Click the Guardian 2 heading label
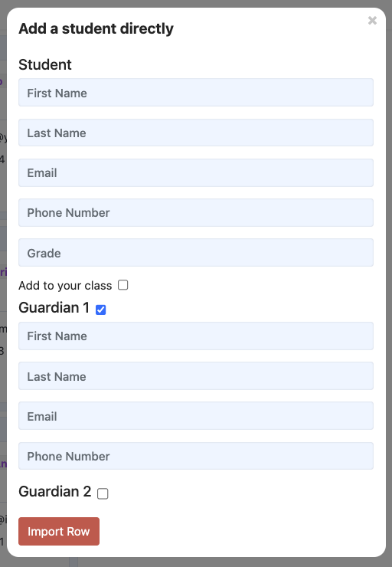392x567 pixels. (55, 492)
